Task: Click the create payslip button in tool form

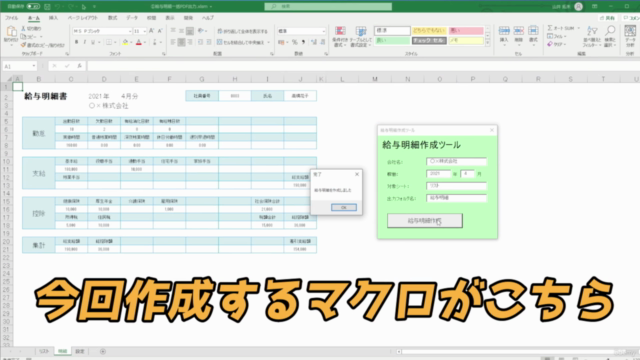Action: [x=424, y=221]
